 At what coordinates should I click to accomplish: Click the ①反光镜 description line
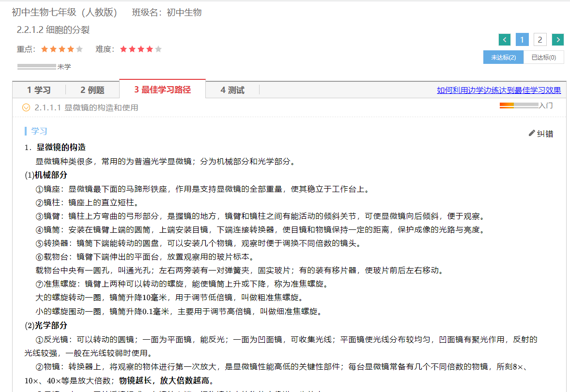click(280, 346)
